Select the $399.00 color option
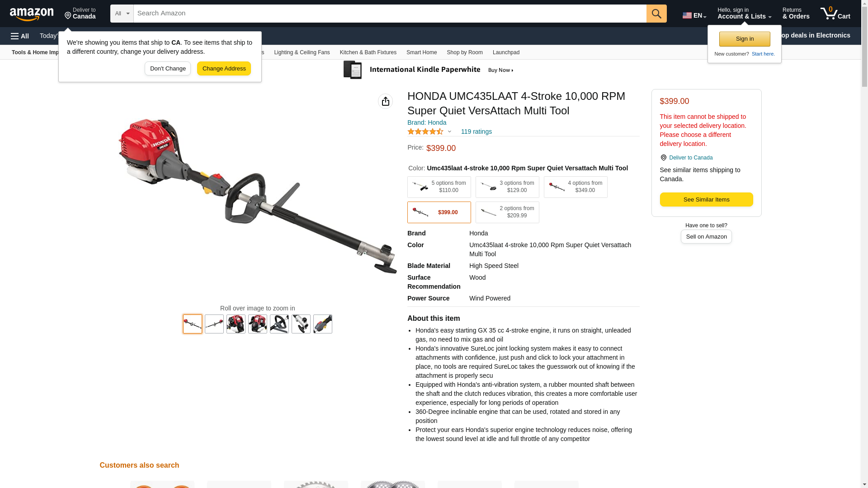The image size is (868, 488). pyautogui.click(x=439, y=212)
